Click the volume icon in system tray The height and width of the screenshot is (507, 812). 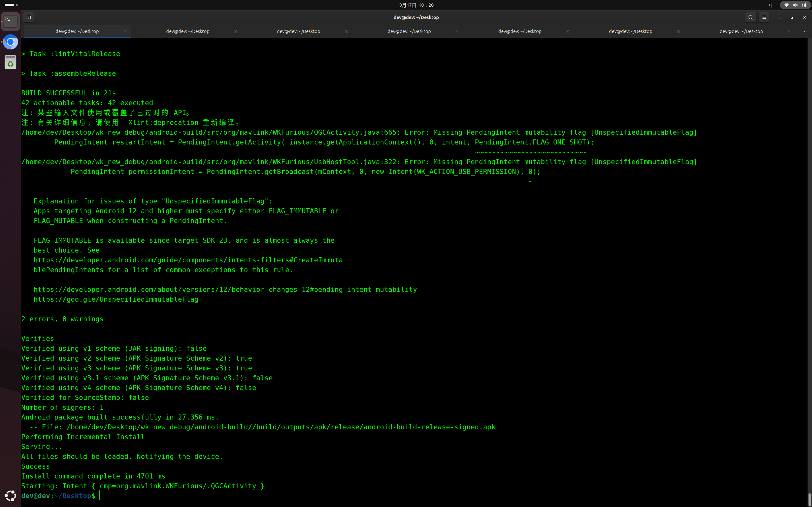pos(795,5)
